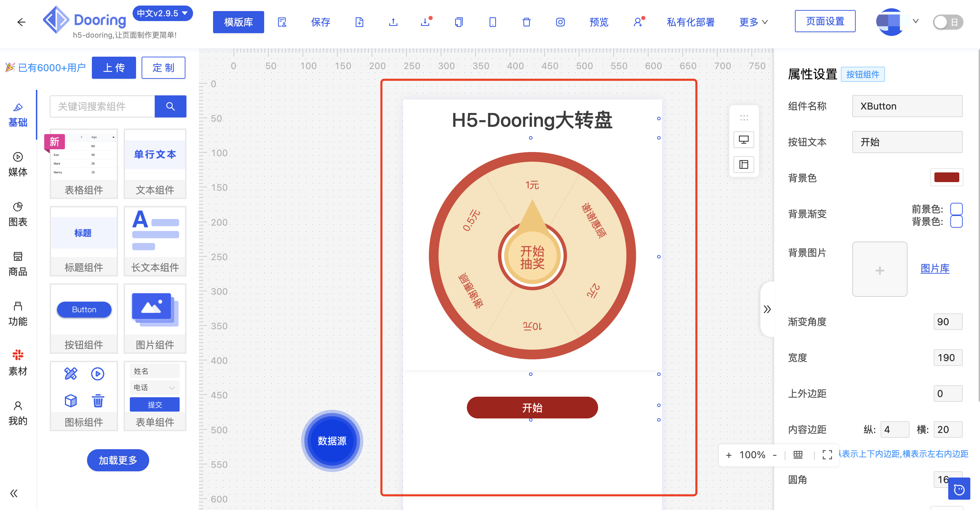
Task: Click the 内容边距 纵 value field
Action: click(x=895, y=429)
